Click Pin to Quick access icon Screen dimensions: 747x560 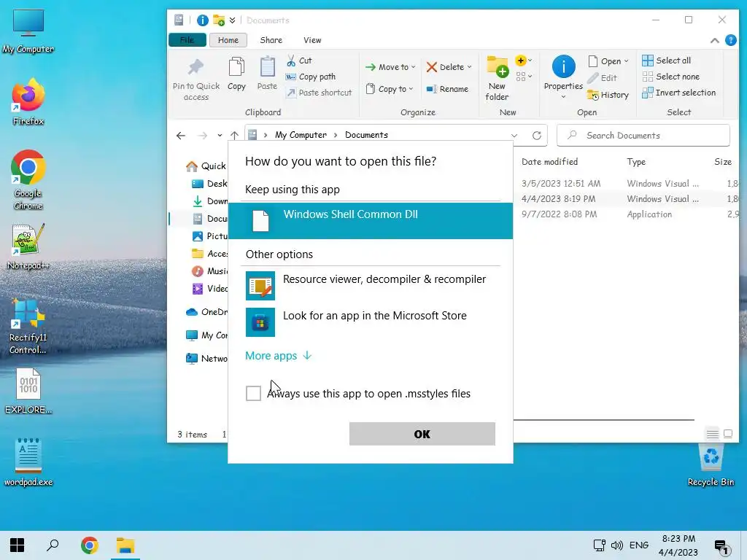[196, 79]
